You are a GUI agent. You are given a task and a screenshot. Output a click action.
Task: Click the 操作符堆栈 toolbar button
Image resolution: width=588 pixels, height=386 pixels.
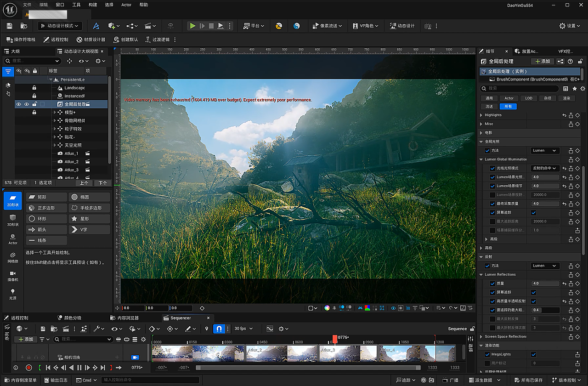(x=21, y=40)
